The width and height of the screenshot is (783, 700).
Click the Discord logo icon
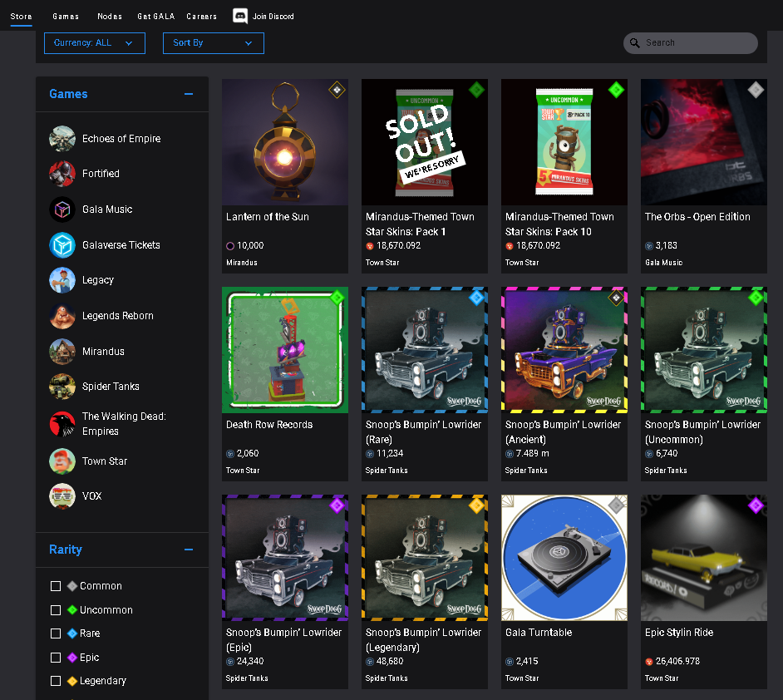(240, 16)
